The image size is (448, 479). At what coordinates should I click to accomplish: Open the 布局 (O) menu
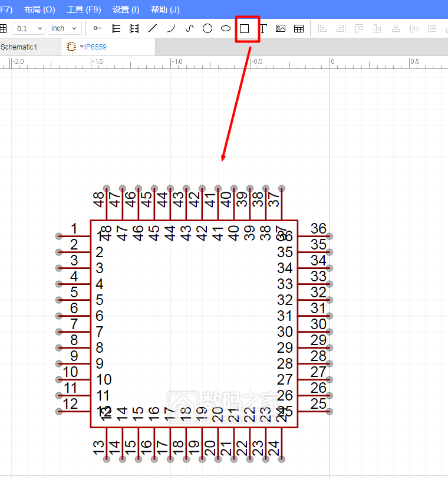coord(39,9)
